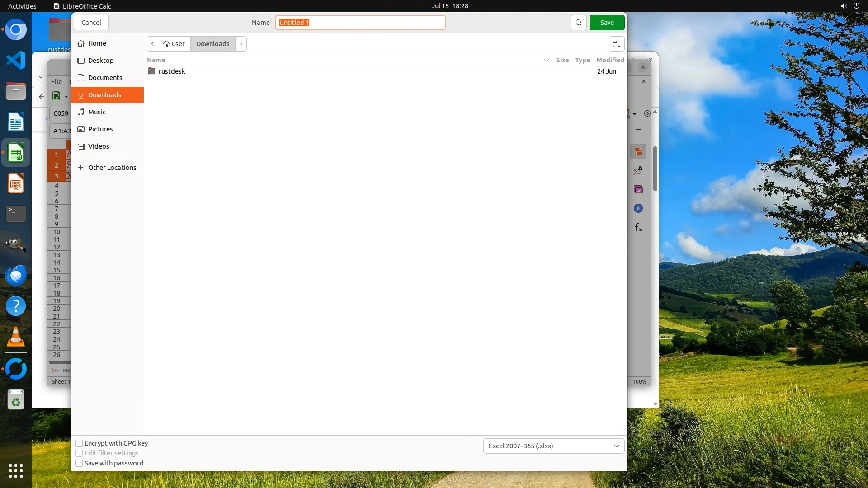Launch Visual Studio Code from the dock
The width and height of the screenshot is (868, 488).
point(16,60)
